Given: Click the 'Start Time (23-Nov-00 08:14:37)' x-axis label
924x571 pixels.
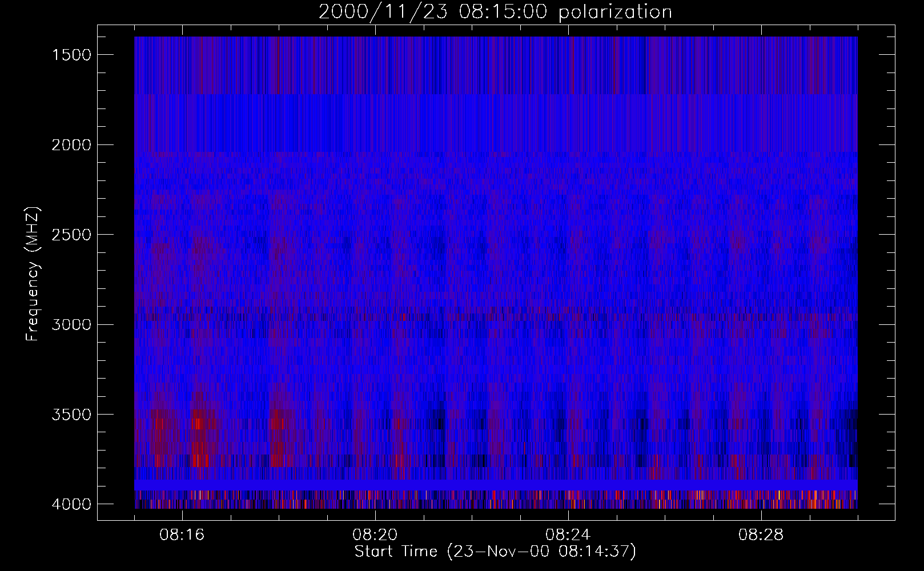Looking at the screenshot, I should point(495,552).
